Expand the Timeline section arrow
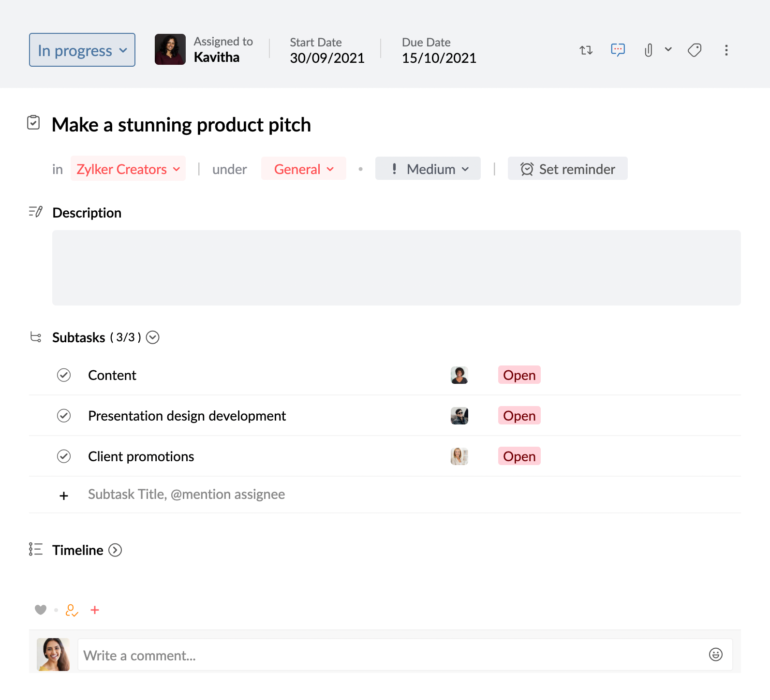This screenshot has width=770, height=700. 115,550
